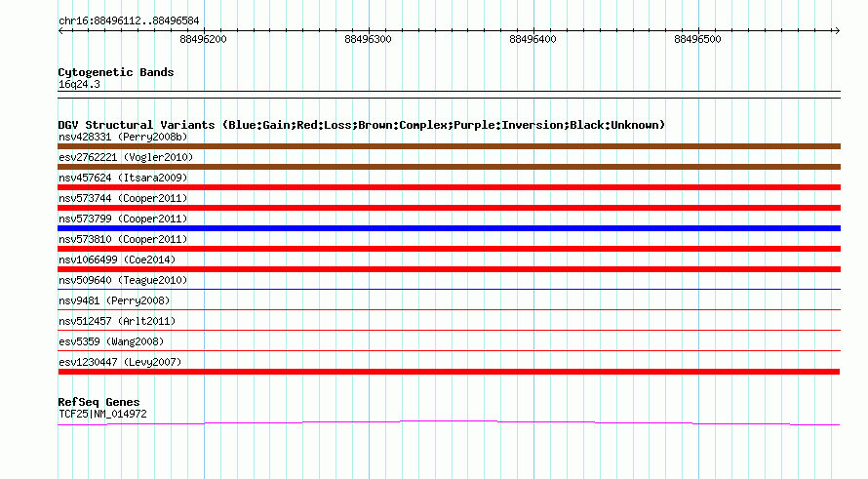Click the nsv428331 (Perry2008b) variant label
Image resolution: width=868 pixels, height=479 pixels.
[123, 137]
